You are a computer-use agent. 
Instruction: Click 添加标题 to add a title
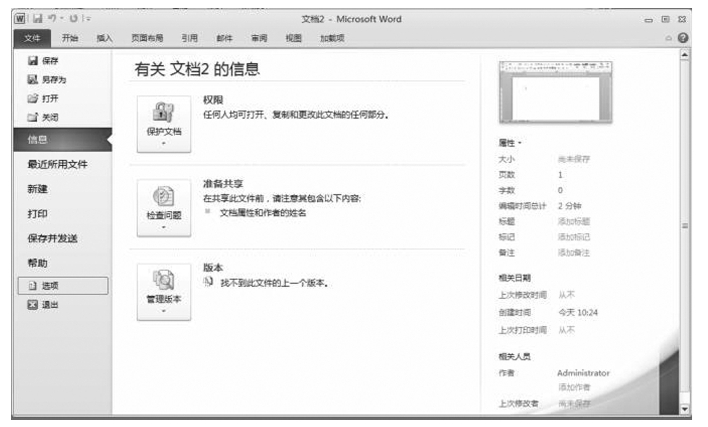click(x=574, y=221)
